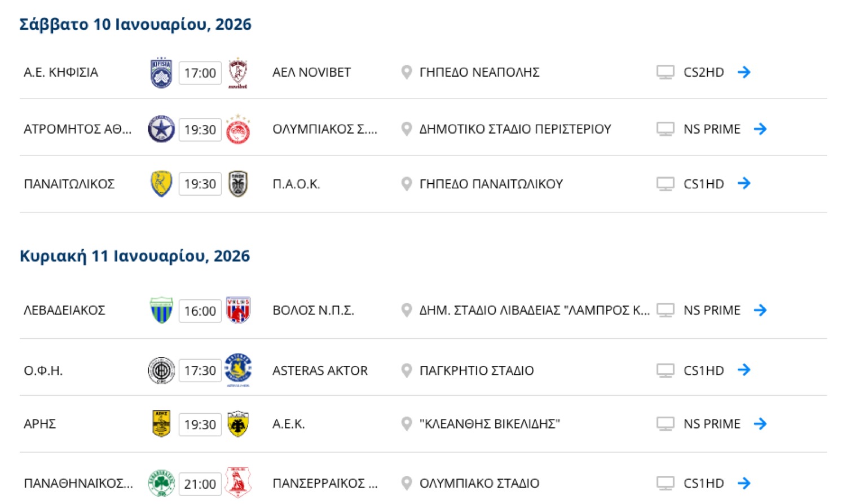Open Kifisia vs AEL match details arrow

(744, 72)
